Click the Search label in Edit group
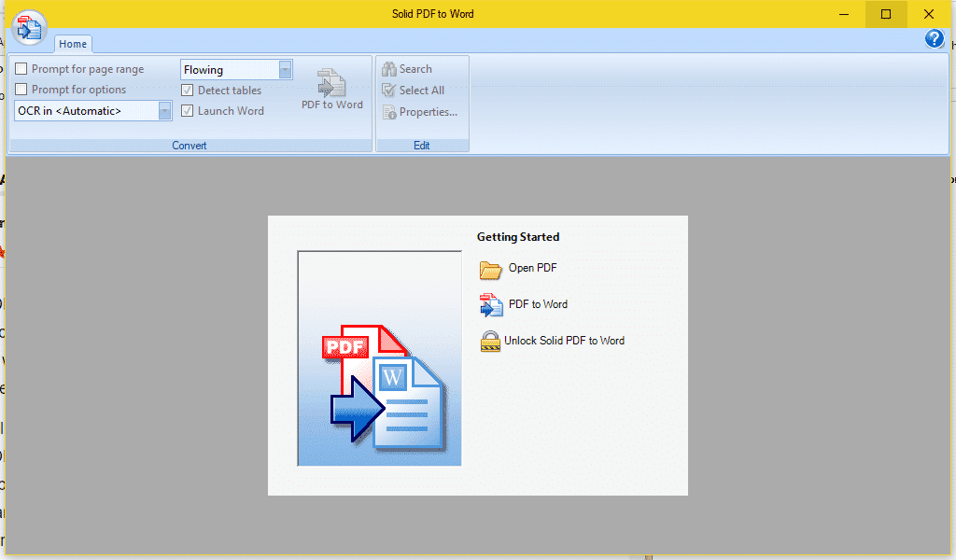The width and height of the screenshot is (956, 560). (415, 69)
